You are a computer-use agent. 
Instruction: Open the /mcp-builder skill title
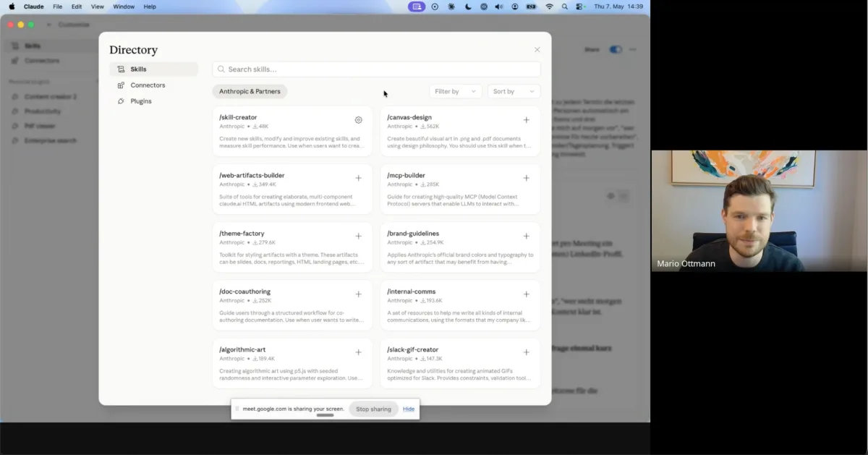tap(406, 175)
